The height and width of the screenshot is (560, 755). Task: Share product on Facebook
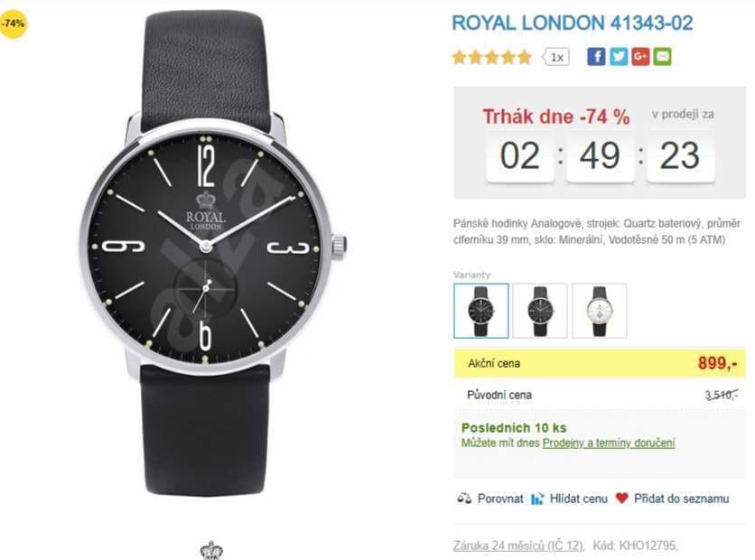595,57
